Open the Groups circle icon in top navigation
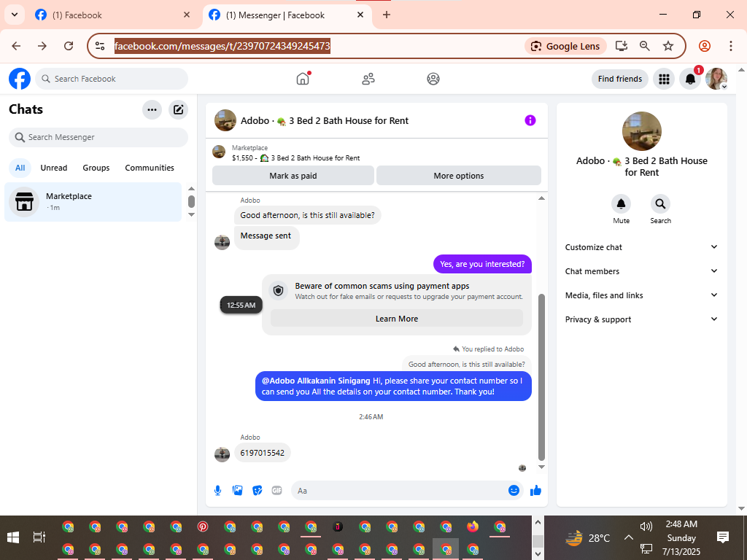This screenshot has height=560, width=747. 433,79
